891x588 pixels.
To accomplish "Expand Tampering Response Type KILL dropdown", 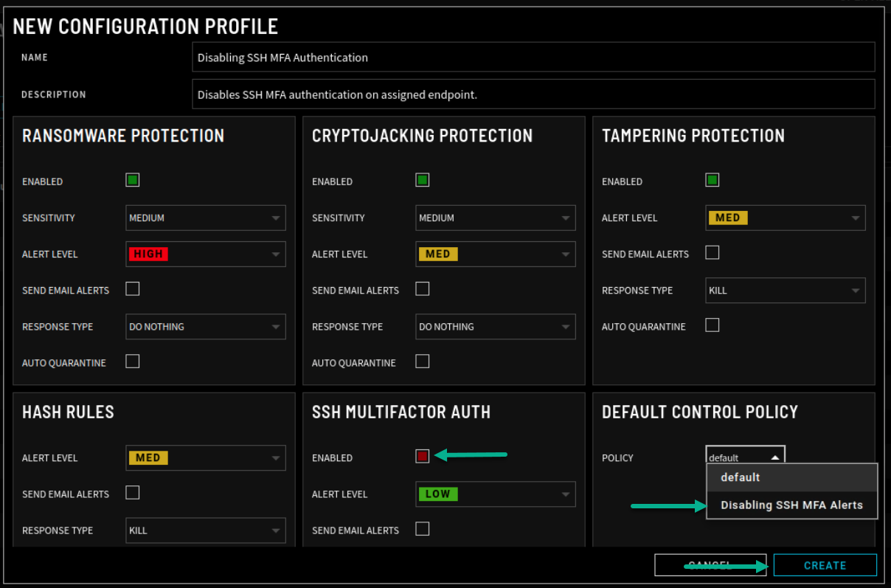I will (785, 290).
